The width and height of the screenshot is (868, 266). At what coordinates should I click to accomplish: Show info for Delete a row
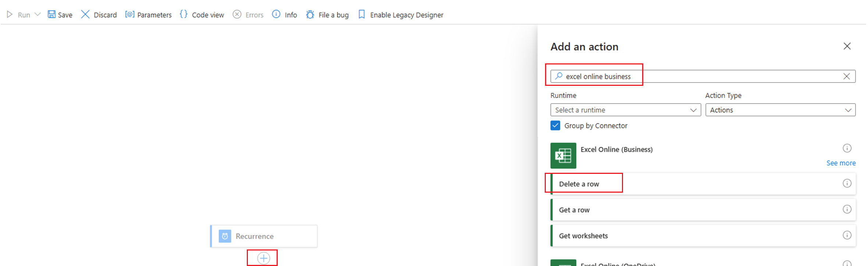coord(847,183)
